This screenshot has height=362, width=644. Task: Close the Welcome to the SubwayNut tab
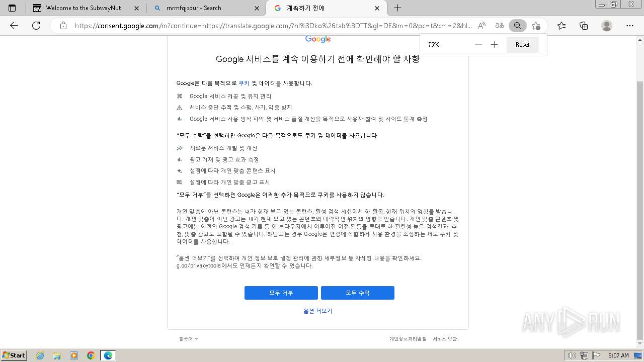pyautogui.click(x=136, y=8)
